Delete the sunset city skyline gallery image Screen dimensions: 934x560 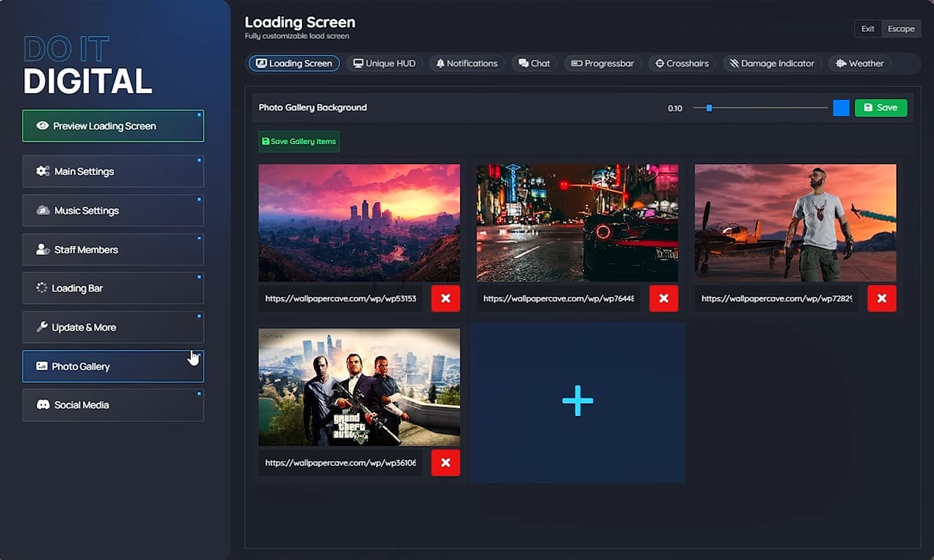[x=445, y=299]
